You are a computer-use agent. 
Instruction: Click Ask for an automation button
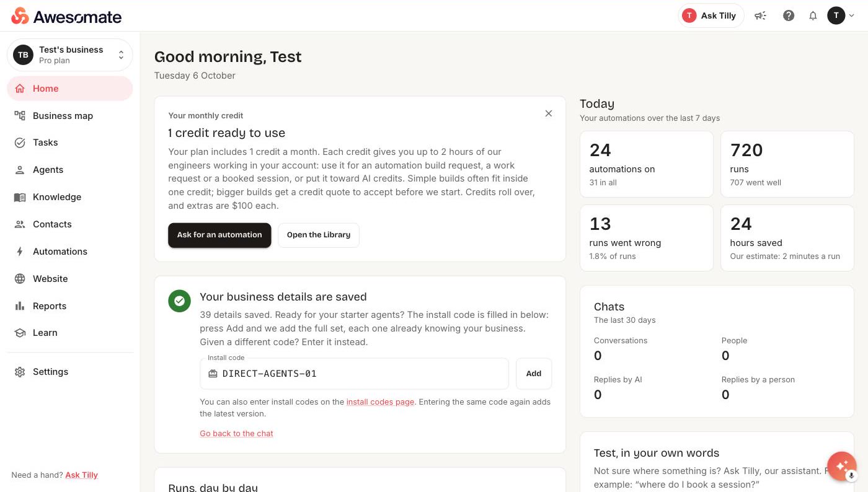[219, 235]
